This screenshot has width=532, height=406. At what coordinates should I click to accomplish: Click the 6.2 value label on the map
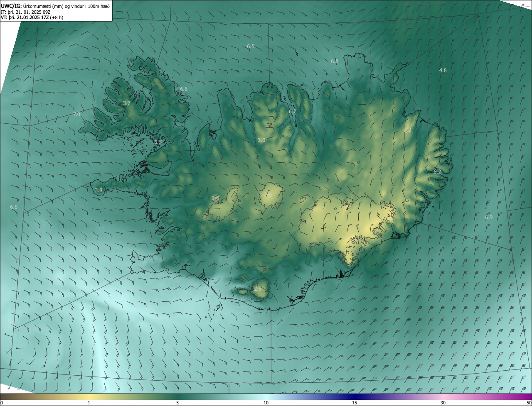coord(437,171)
